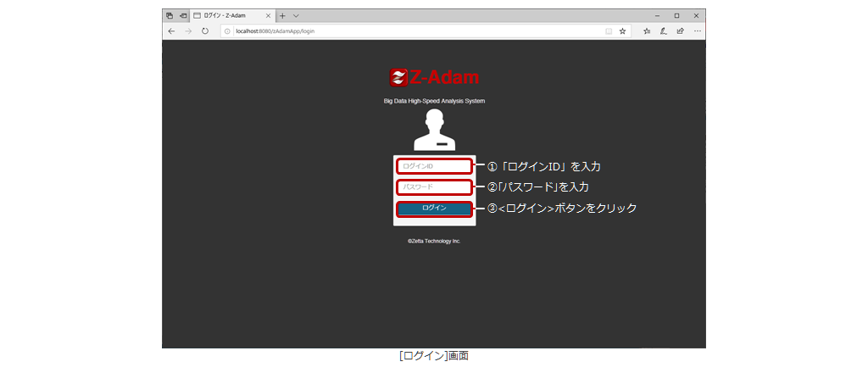Viewport: 868px width, 373px height.
Task: Open the browser settings and more menu
Action: 697,31
